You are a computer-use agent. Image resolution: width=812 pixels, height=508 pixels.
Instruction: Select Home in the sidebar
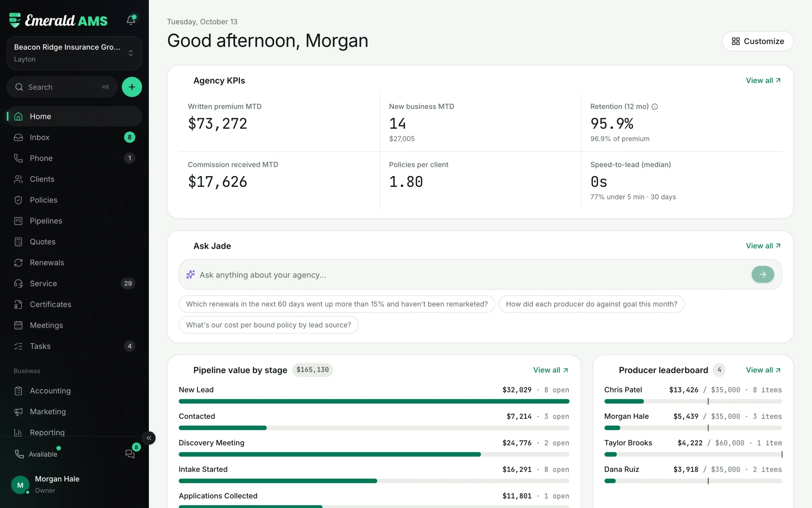(x=74, y=117)
